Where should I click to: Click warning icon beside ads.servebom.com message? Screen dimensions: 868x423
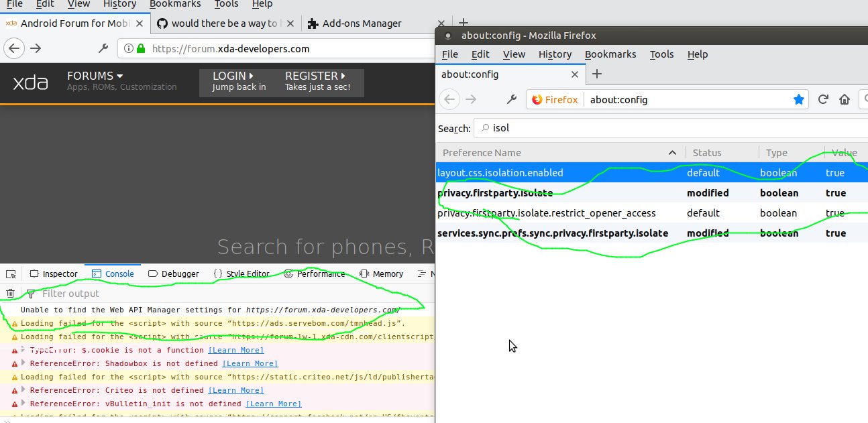click(x=15, y=324)
